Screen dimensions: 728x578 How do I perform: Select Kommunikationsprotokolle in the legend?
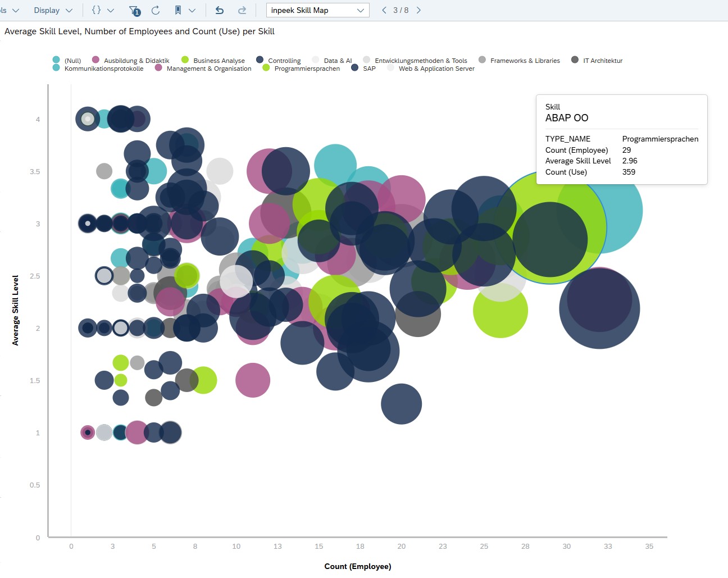98,68
